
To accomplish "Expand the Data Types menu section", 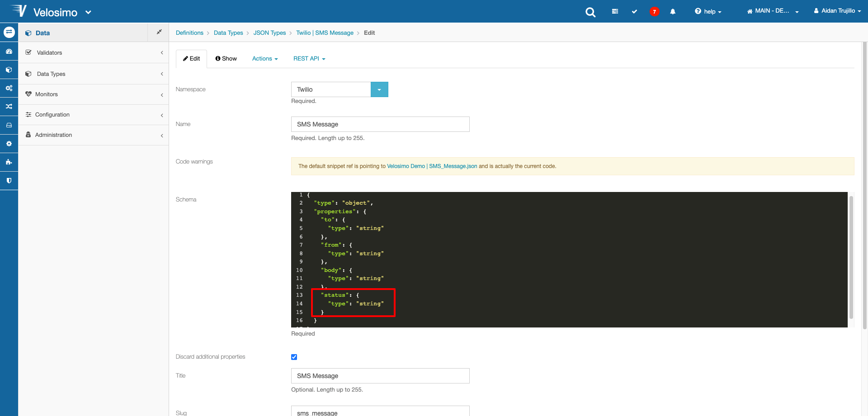I will tap(94, 74).
